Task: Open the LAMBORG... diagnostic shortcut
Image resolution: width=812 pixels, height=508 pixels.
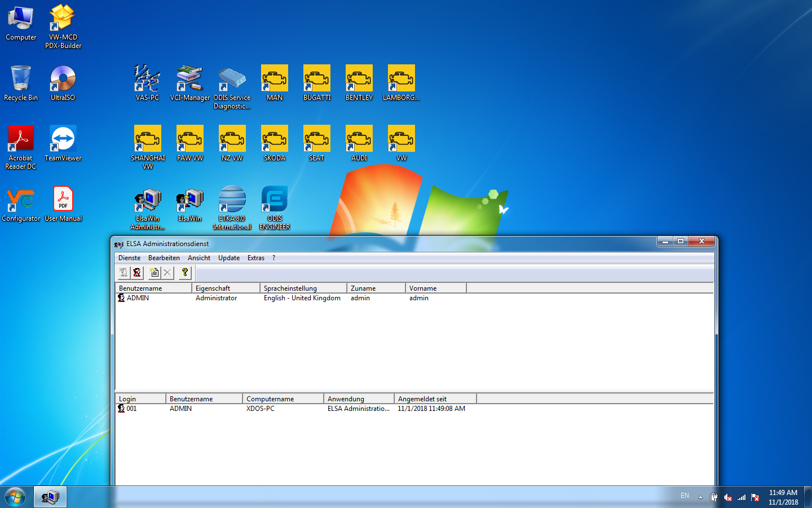Action: tap(401, 83)
